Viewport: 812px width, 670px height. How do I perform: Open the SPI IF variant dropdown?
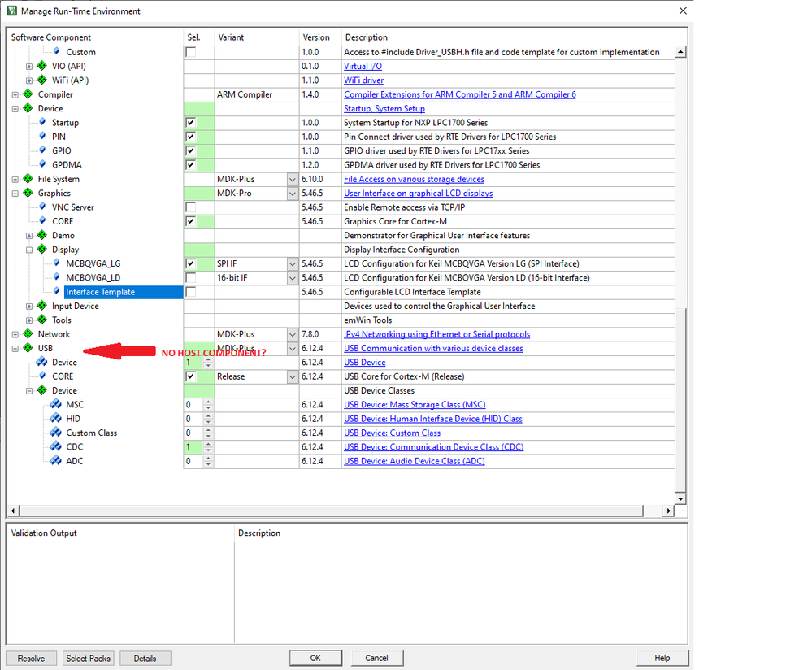tap(293, 263)
